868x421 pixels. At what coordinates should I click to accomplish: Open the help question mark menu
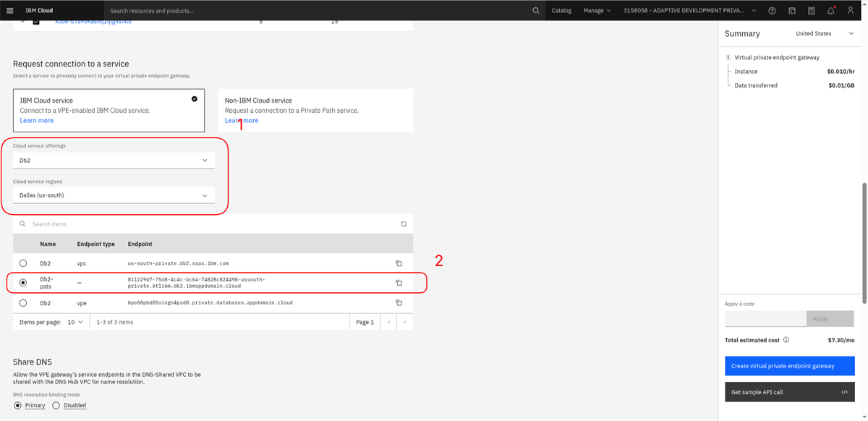773,11
